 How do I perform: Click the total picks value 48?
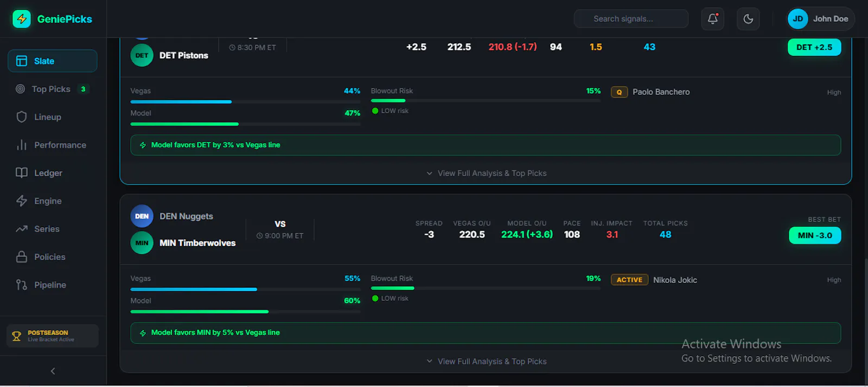(665, 235)
